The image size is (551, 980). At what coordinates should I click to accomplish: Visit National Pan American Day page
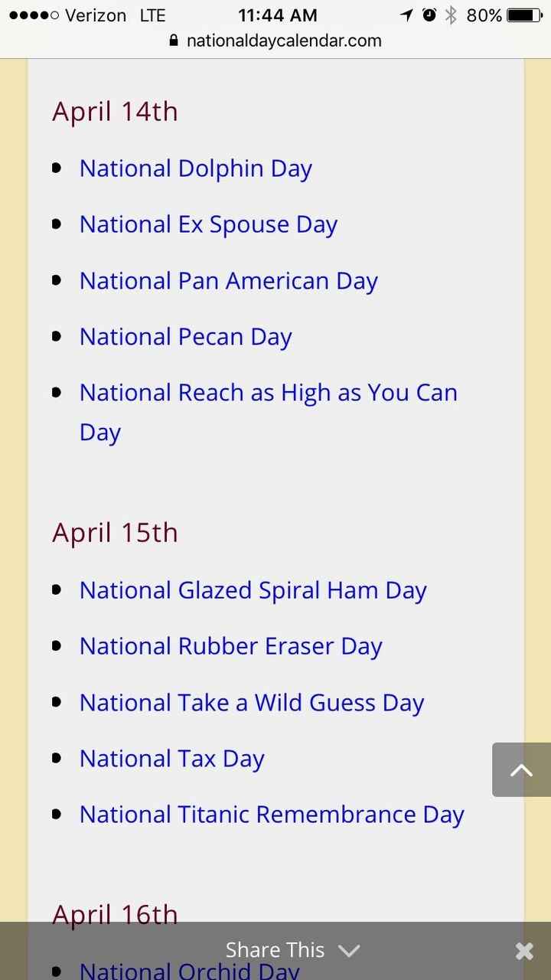(x=228, y=281)
